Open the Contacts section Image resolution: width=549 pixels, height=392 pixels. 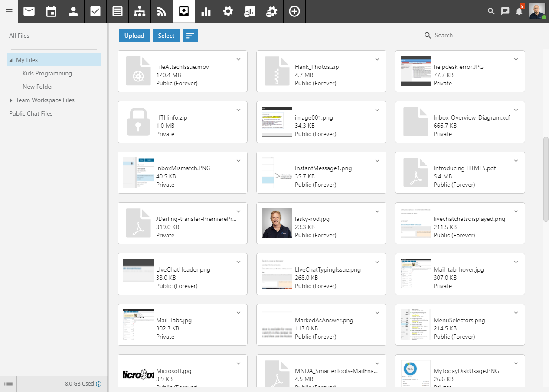(x=73, y=11)
